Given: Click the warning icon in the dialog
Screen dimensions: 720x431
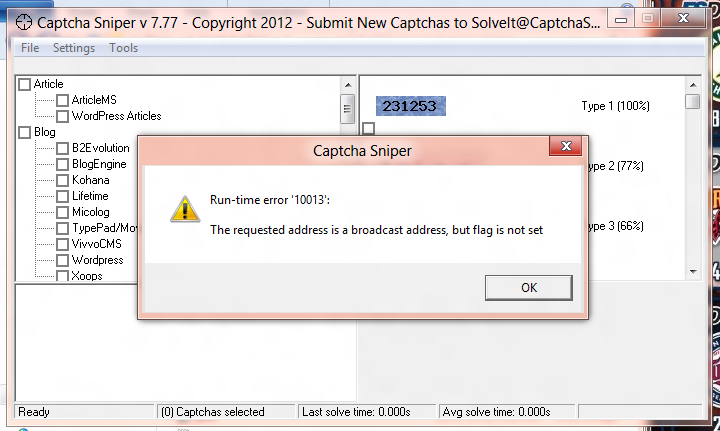Looking at the screenshot, I should (x=185, y=209).
